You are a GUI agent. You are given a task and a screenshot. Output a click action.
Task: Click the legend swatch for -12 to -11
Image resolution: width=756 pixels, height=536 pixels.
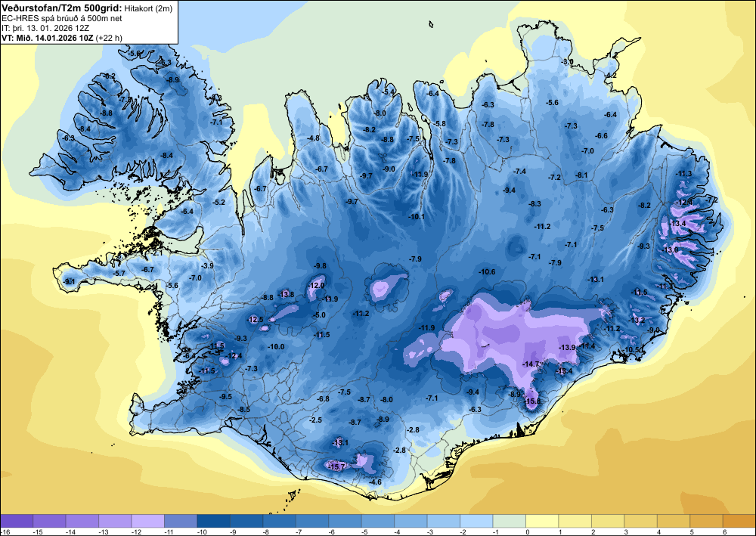tap(148, 521)
